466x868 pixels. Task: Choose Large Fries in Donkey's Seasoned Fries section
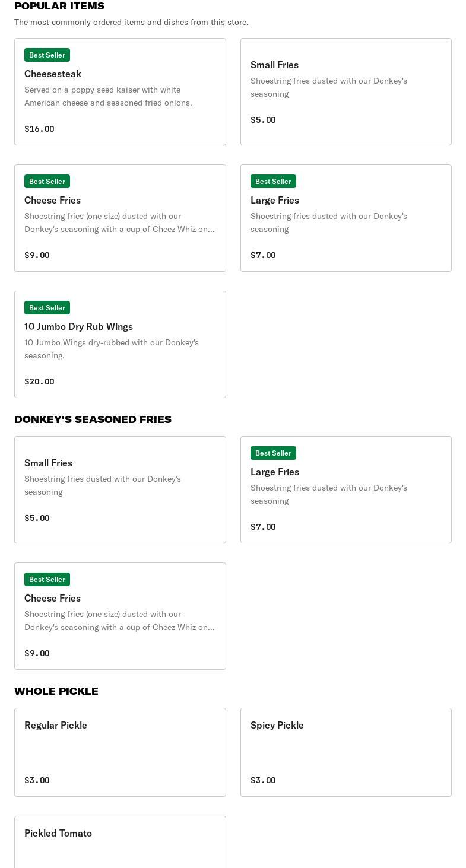pyautogui.click(x=345, y=489)
